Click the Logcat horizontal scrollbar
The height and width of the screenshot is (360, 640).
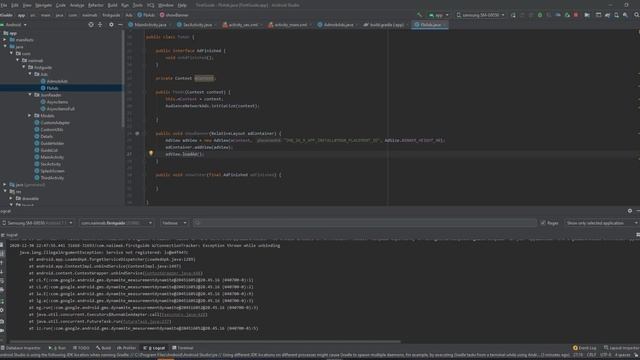(x=204, y=341)
